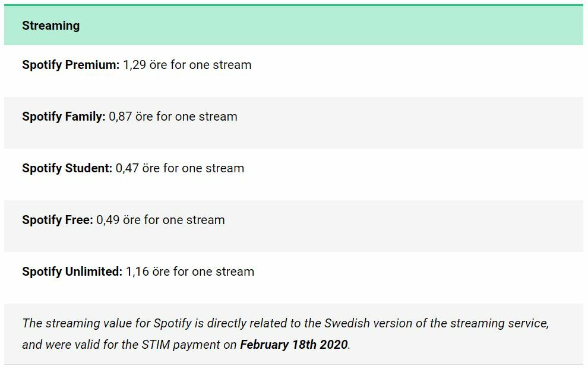Select the Spotify Premium label
This screenshot has width=588, height=369.
click(71, 65)
